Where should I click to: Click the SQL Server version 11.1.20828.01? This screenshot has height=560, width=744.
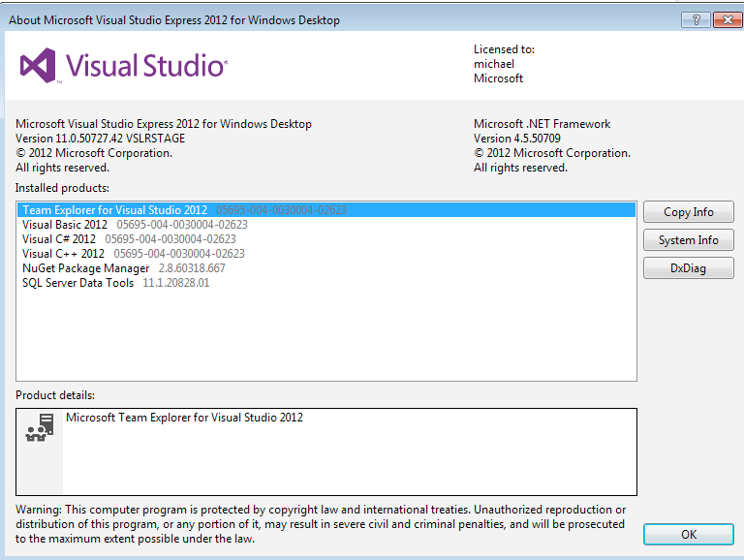176,282
